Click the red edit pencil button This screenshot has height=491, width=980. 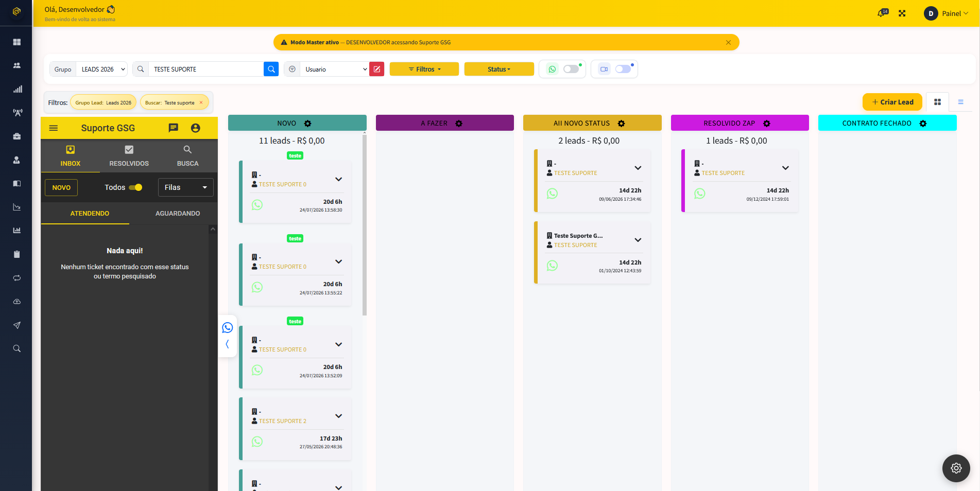(377, 69)
